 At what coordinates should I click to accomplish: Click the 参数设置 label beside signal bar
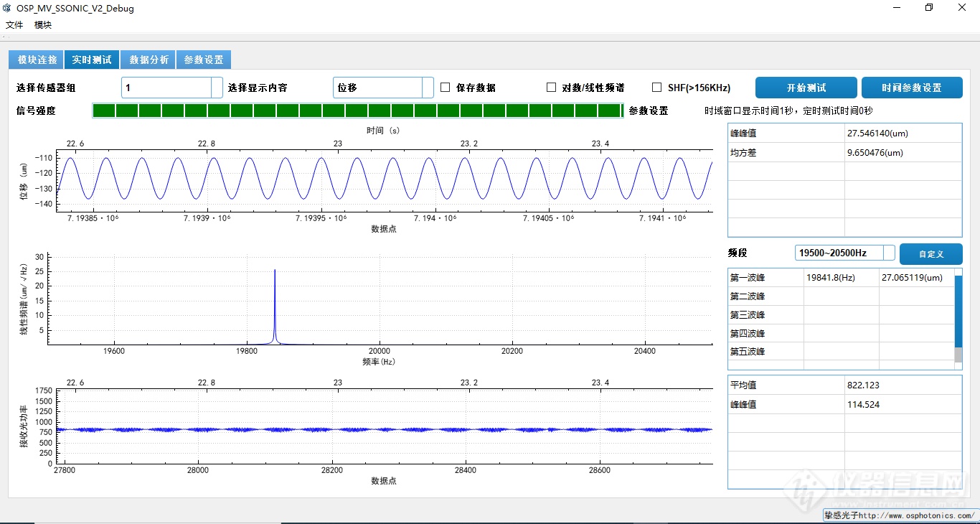click(649, 111)
